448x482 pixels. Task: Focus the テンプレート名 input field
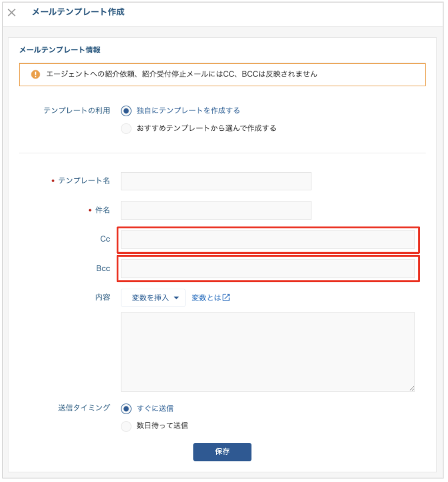216,181
